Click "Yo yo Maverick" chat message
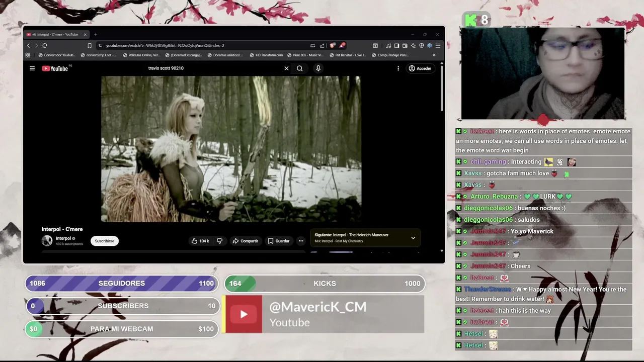644x362 pixels. 532,231
